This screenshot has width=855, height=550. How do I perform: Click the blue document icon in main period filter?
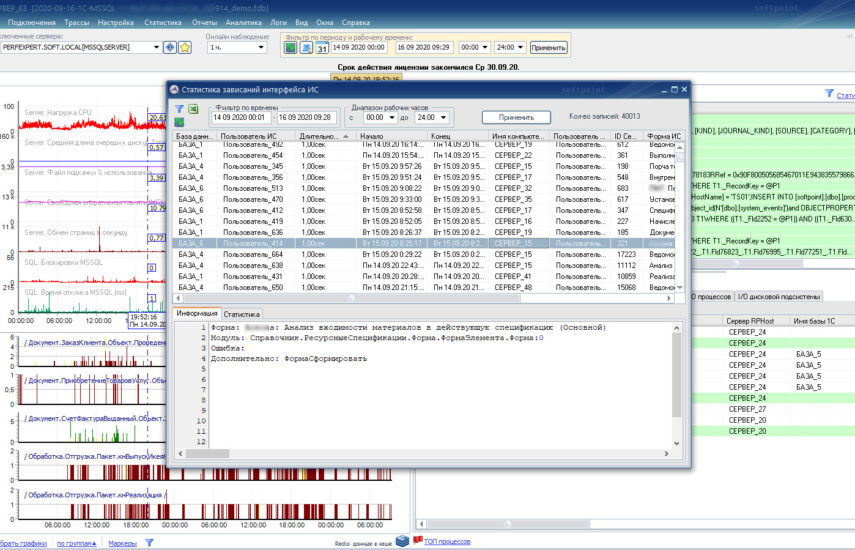306,48
